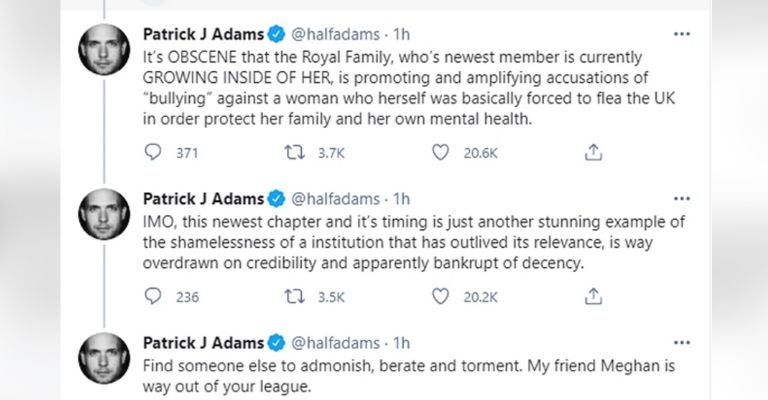Retweet the tweet with 3.5K retweets
Screen dimensions: 768x400
[x=297, y=296]
